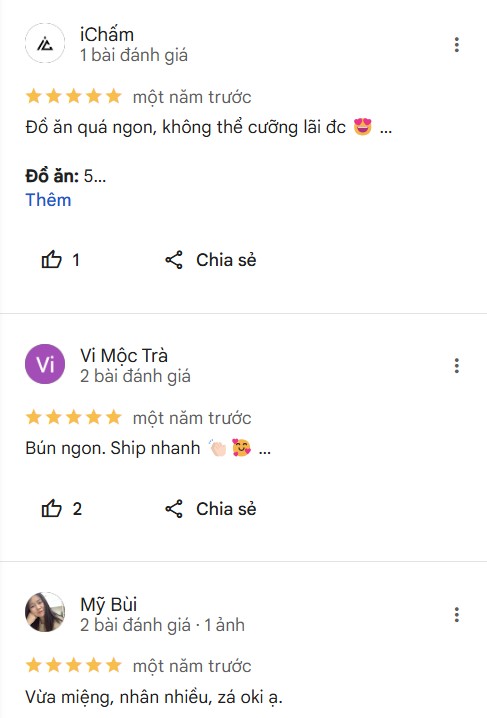This screenshot has height=718, width=487.
Task: Expand Vi Mộc Trà's review text ellipsis
Action: (265, 451)
